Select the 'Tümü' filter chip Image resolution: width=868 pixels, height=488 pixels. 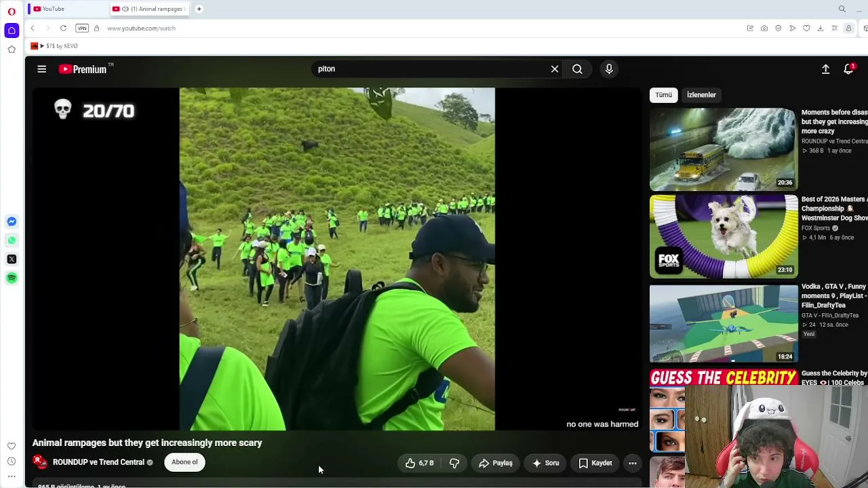(664, 95)
